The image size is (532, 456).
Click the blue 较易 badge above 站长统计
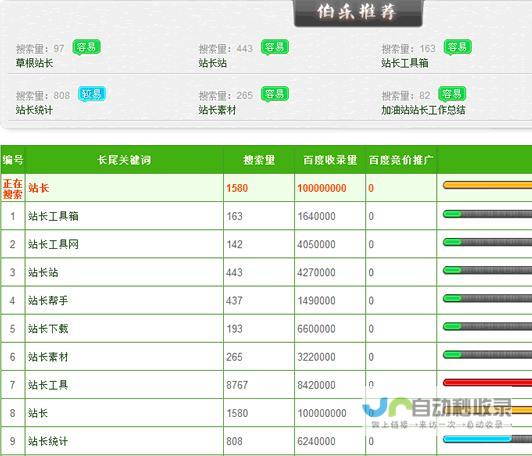(92, 94)
